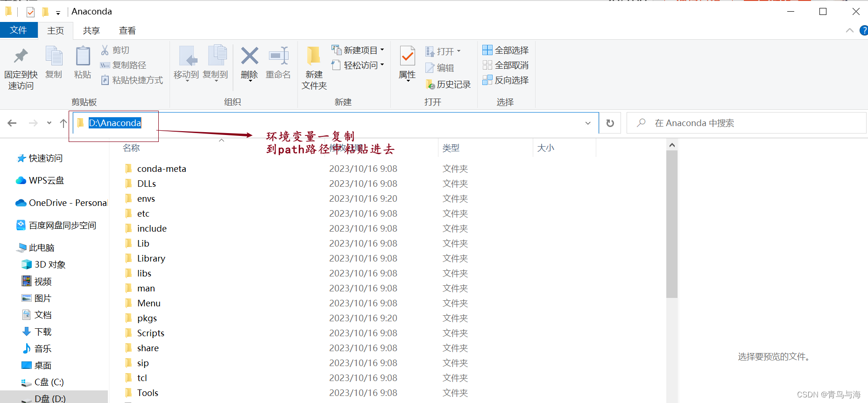Click Paste Shortcut (粘贴快捷方式)
The height and width of the screenshot is (403, 868).
(132, 80)
